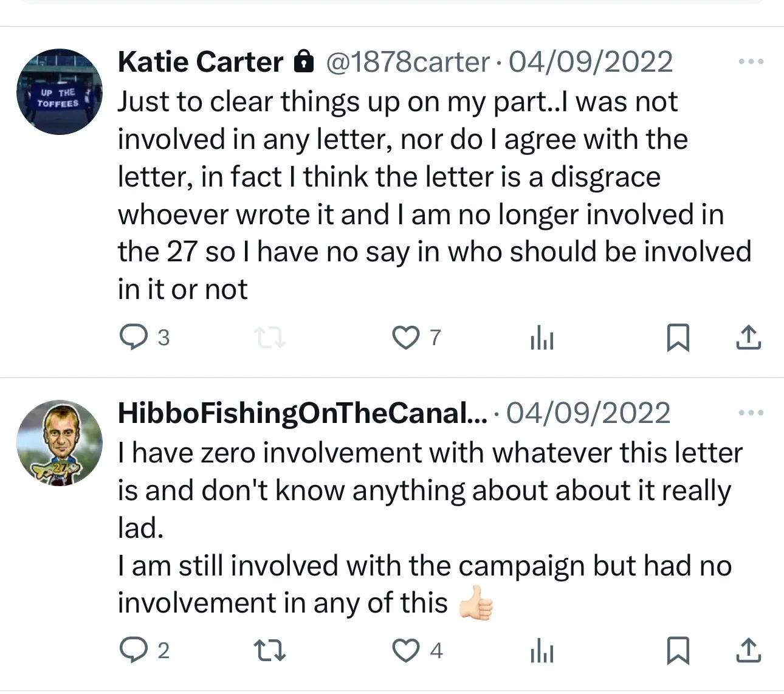
Task: Like Katie Carter's tweet
Action: [x=405, y=337]
